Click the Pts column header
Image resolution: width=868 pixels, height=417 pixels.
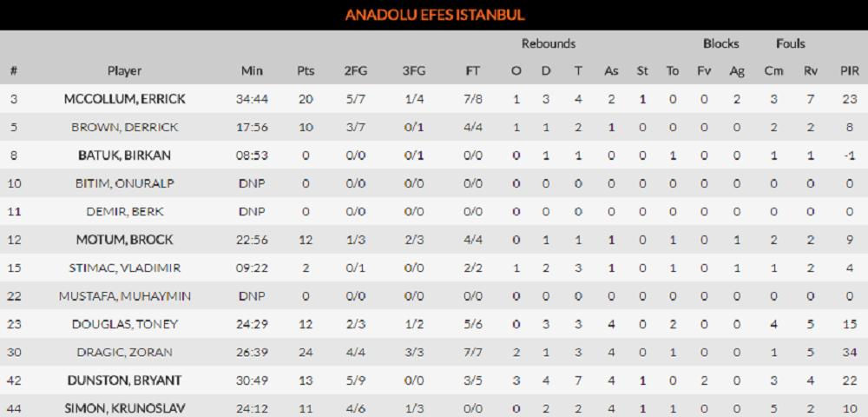tap(306, 71)
